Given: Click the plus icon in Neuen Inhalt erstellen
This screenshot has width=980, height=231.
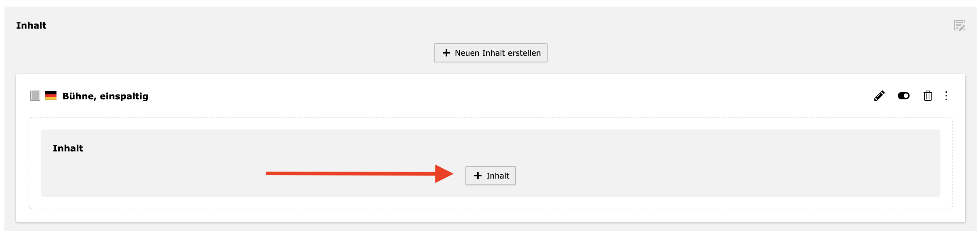Looking at the screenshot, I should pyautogui.click(x=446, y=53).
